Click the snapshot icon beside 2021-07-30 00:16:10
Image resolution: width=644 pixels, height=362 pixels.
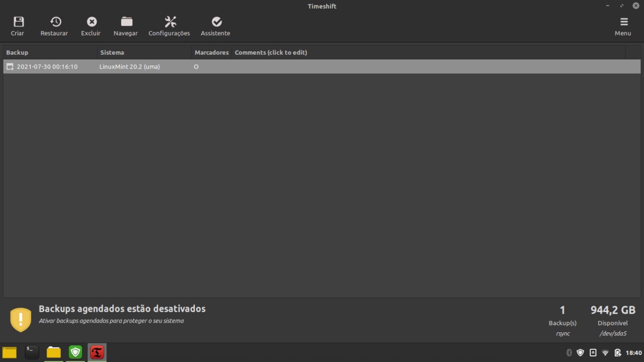10,66
